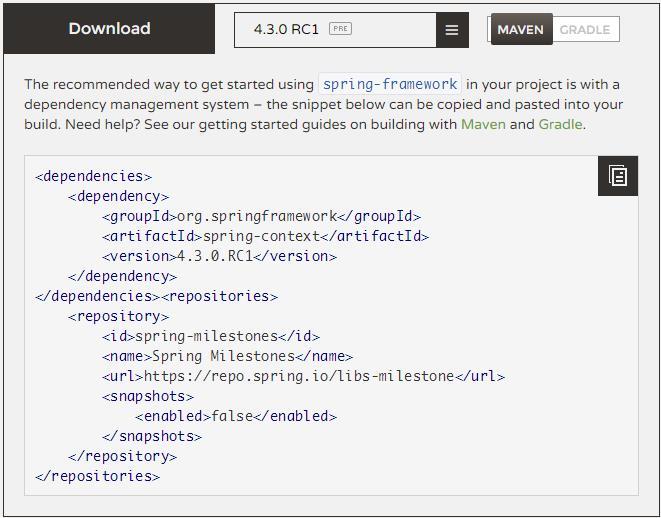Screen dimensions: 661x518
Task: Click the </dependencies><repositories> line
Action: point(157,296)
